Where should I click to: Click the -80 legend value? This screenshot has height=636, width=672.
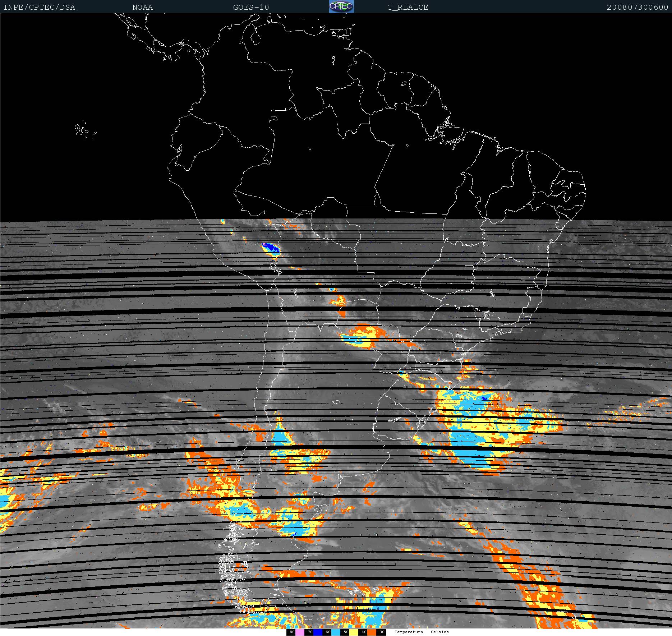(291, 632)
